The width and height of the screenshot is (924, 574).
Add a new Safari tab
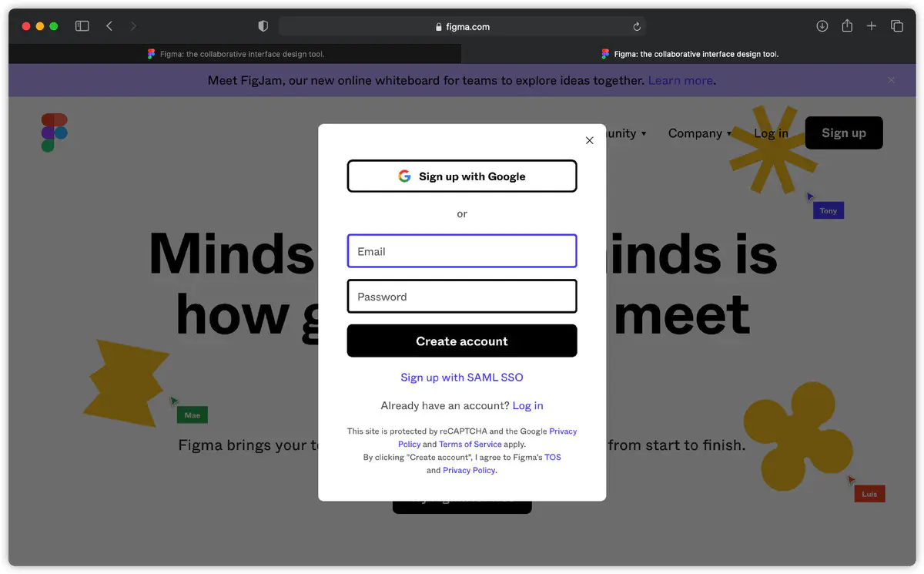pos(872,26)
